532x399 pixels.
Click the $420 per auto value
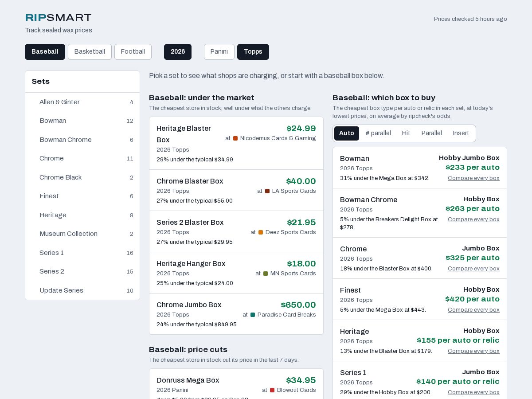pos(473,299)
